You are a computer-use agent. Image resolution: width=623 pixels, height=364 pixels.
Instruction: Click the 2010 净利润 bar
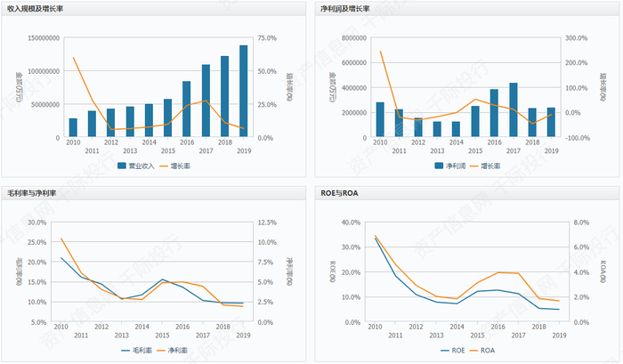(x=380, y=120)
